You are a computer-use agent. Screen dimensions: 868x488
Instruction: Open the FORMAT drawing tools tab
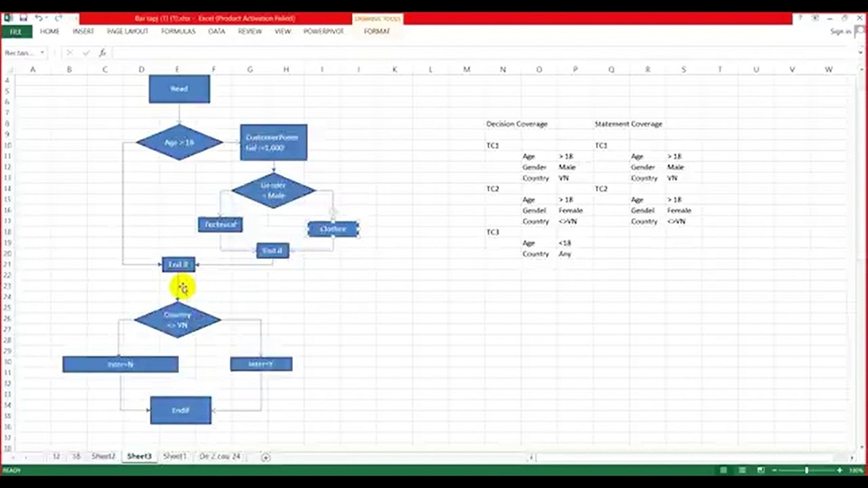pyautogui.click(x=377, y=32)
